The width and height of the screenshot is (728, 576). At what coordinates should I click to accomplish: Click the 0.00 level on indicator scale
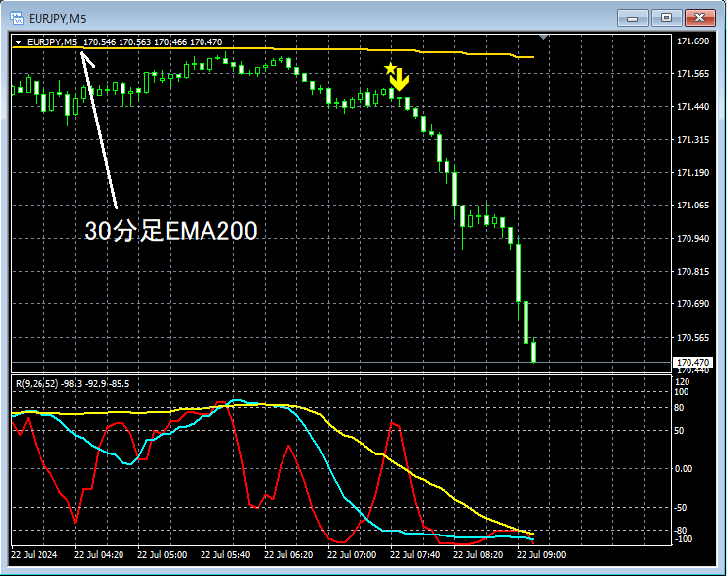[683, 469]
